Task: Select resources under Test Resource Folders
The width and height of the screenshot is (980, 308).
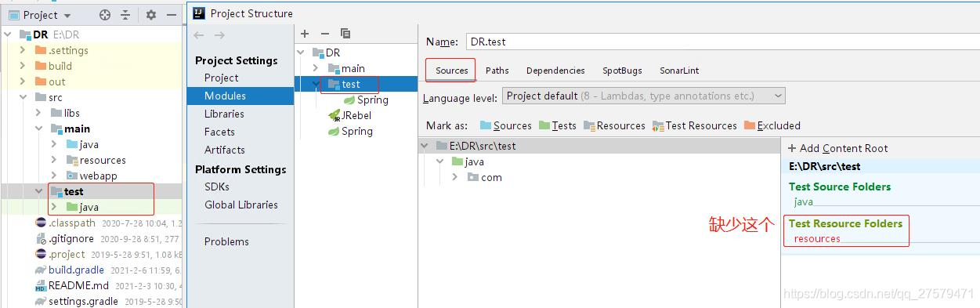Action: [816, 238]
